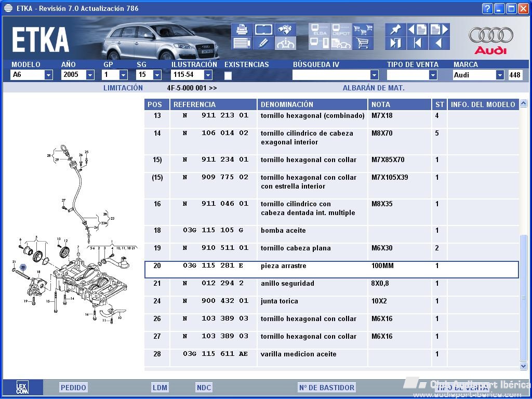The height and width of the screenshot is (399, 532).
Task: Click the parts list scroll down arrow
Action: click(524, 366)
